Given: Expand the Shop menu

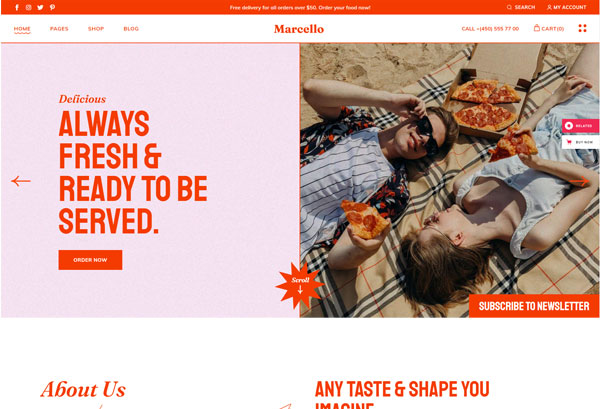Looking at the screenshot, I should 96,29.
